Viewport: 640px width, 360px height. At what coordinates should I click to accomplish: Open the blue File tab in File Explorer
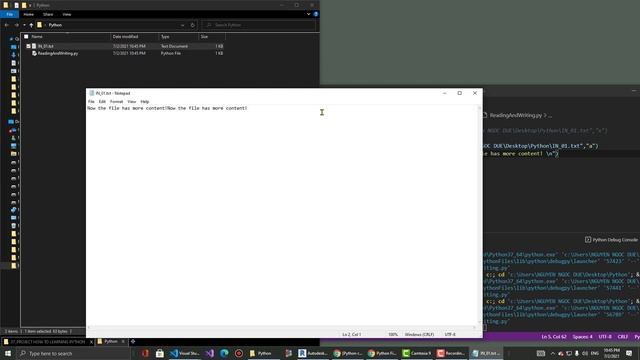click(9, 14)
